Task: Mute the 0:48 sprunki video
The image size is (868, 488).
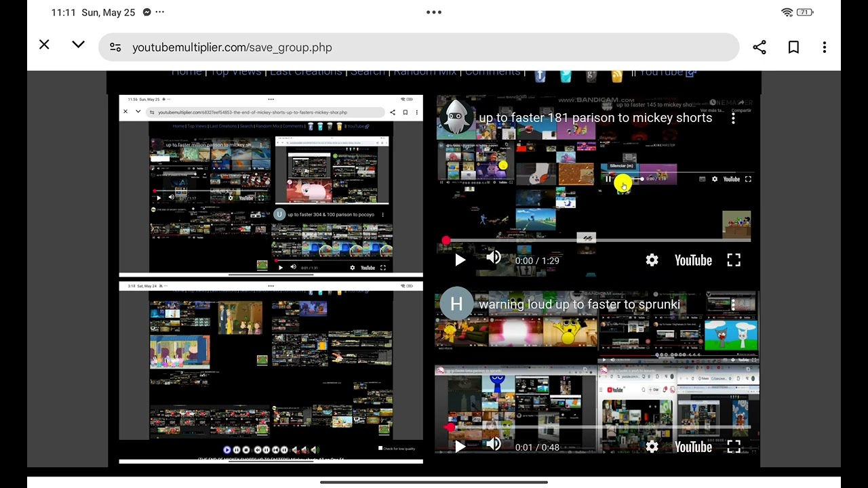Action: click(x=494, y=445)
